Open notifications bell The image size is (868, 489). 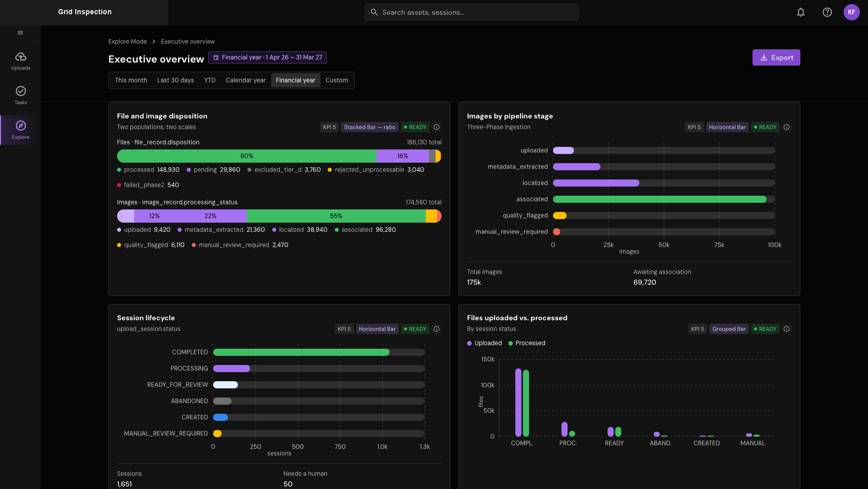point(801,12)
